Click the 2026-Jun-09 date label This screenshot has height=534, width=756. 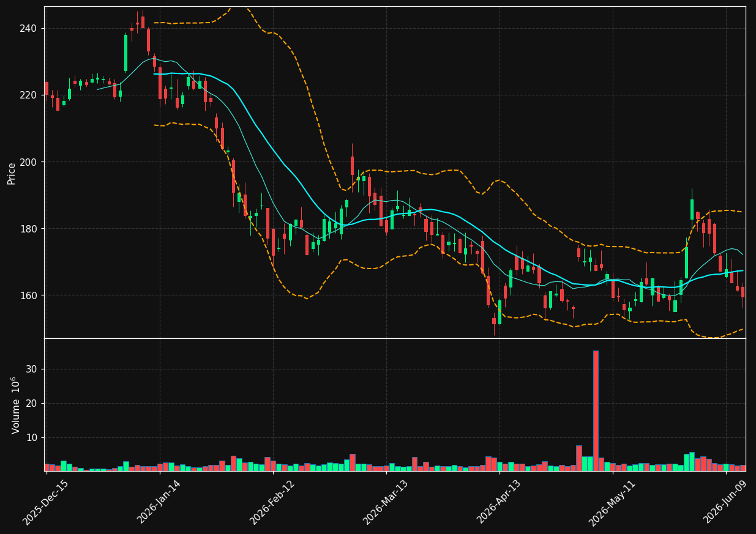point(726,502)
